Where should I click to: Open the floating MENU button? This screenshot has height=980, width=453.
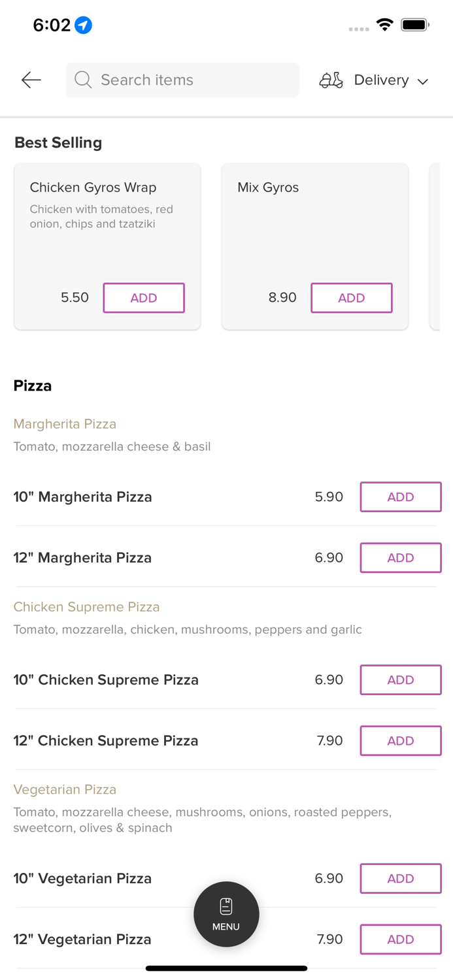pyautogui.click(x=226, y=914)
